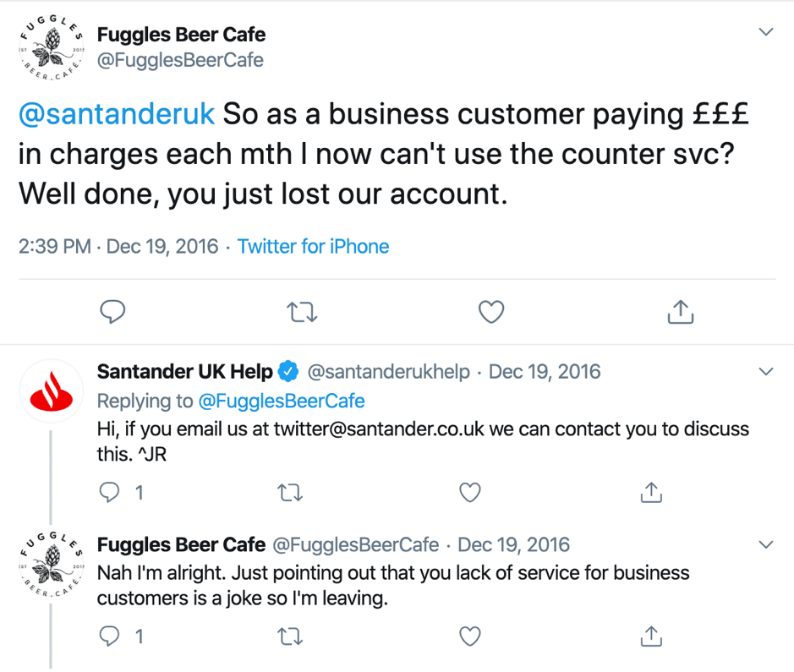Expand options menu for Santander UK Help reply
Viewport: 794px width, 672px height.
click(766, 372)
